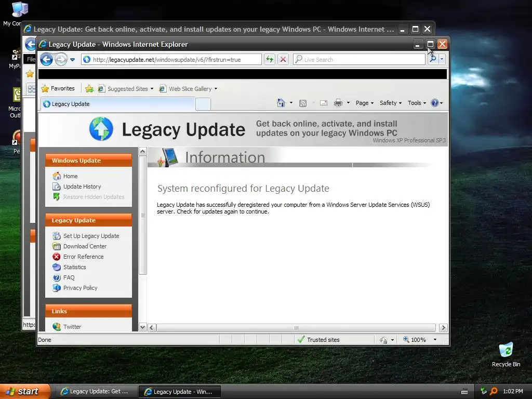Click horizontal scroll right arrow

443,328
